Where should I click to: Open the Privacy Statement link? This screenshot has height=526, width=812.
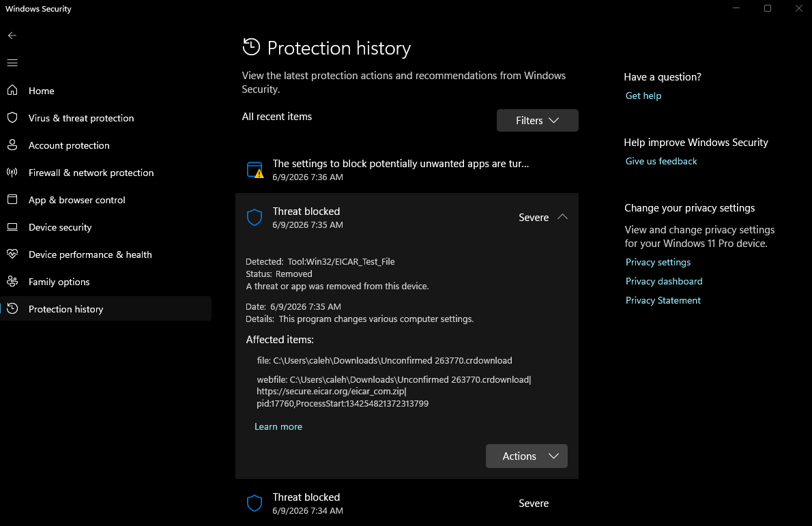pyautogui.click(x=663, y=300)
